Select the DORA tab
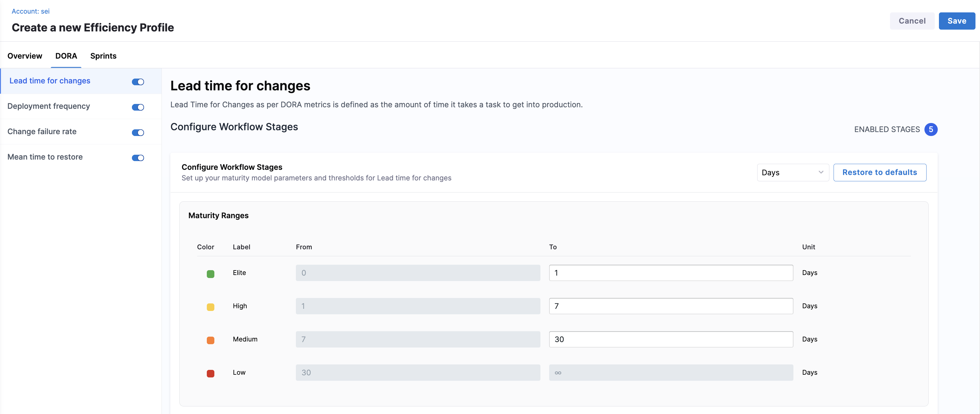This screenshot has height=414, width=980. click(x=66, y=56)
